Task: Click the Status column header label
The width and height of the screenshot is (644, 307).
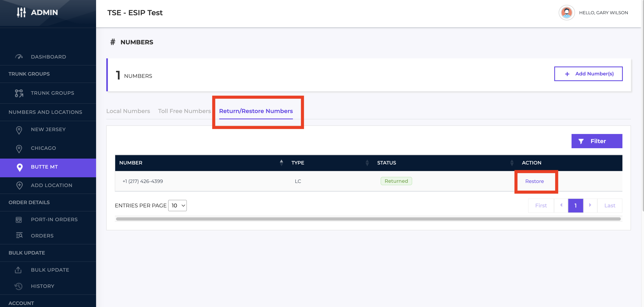Action: click(386, 163)
